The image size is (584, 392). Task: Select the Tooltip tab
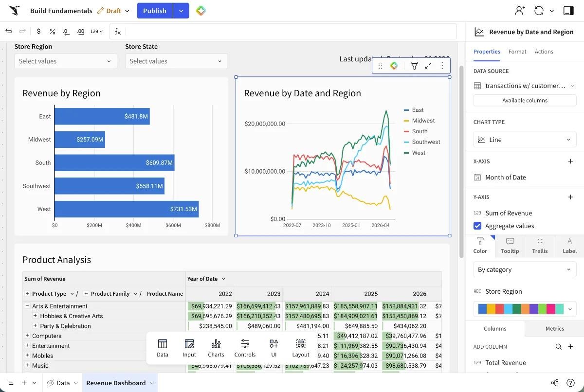tap(510, 246)
